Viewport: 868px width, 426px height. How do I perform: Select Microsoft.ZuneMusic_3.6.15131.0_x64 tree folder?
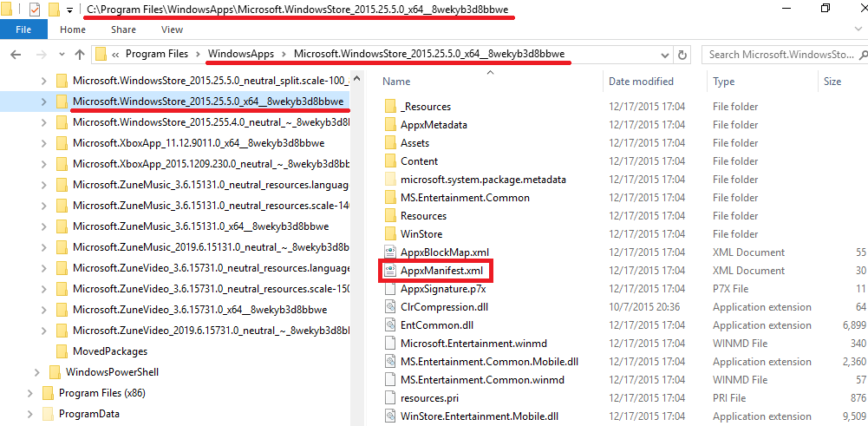point(201,226)
